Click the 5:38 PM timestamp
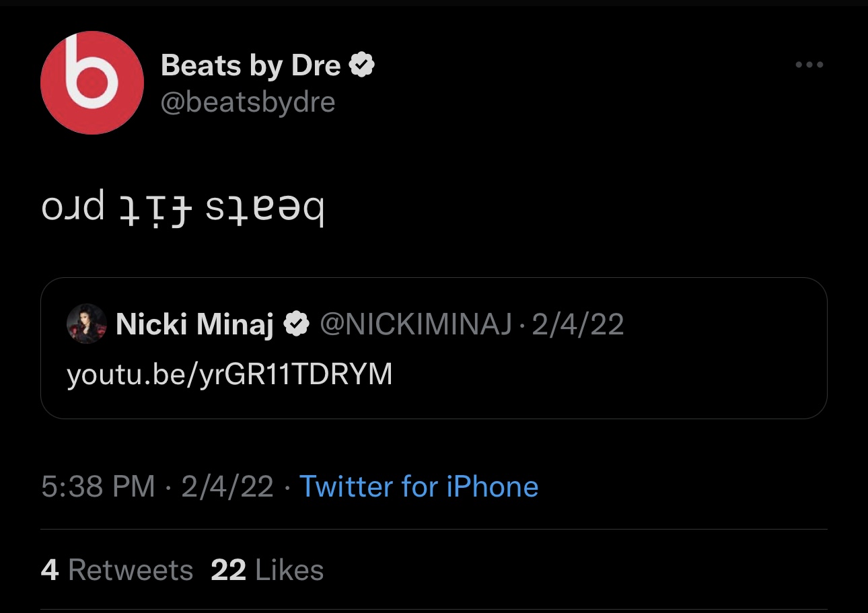 pos(98,486)
